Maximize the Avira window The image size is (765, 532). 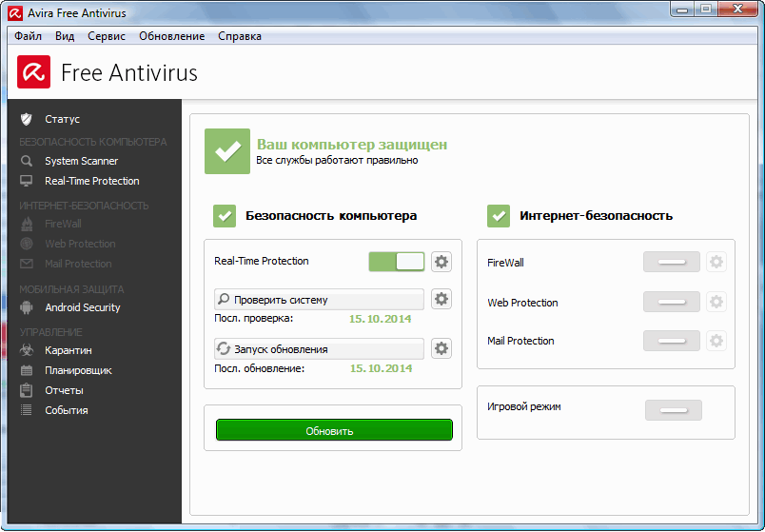pos(706,10)
